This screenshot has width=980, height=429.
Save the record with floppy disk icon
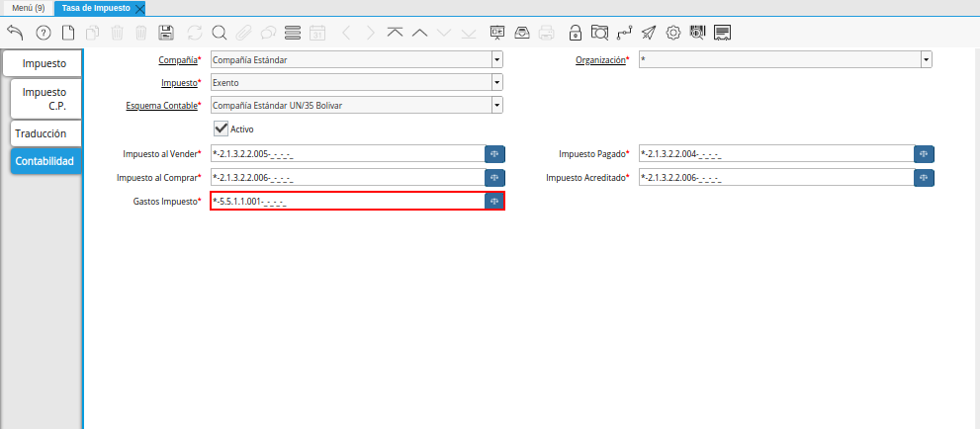(165, 33)
